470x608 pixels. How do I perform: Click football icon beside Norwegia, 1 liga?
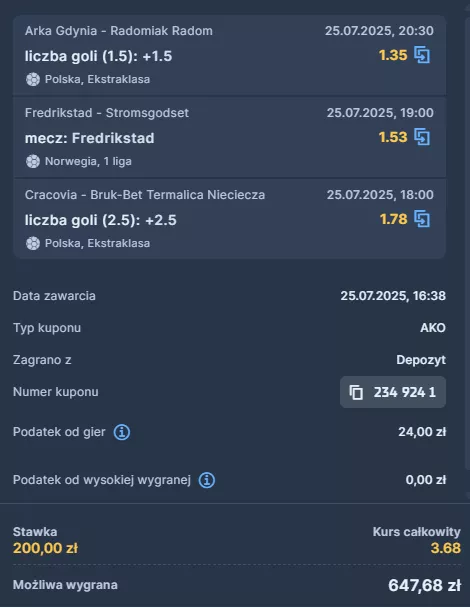point(33,161)
